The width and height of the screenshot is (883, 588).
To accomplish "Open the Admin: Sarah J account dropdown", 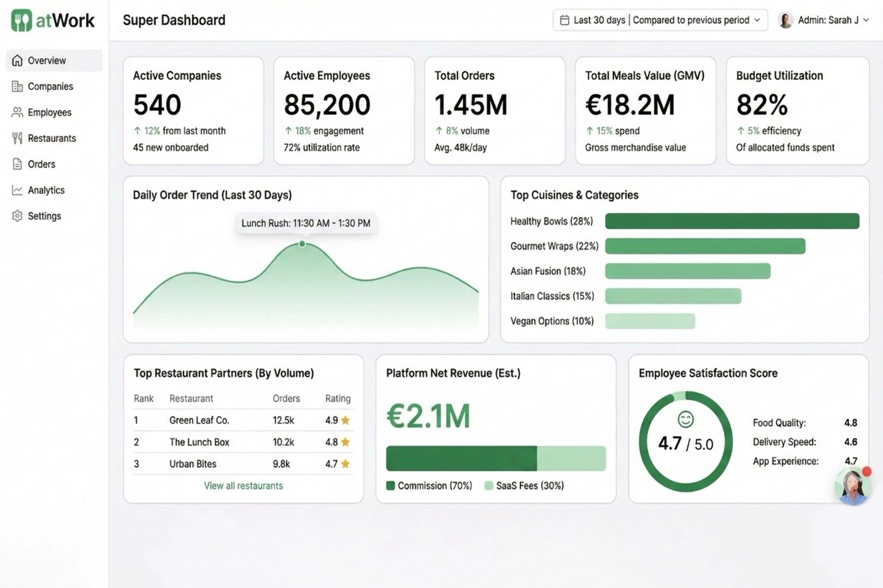I will 830,19.
